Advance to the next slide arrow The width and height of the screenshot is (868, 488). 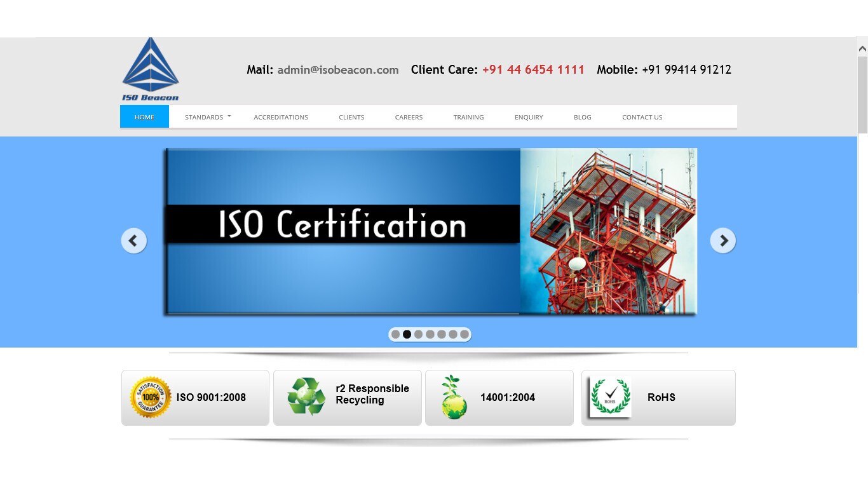point(722,240)
